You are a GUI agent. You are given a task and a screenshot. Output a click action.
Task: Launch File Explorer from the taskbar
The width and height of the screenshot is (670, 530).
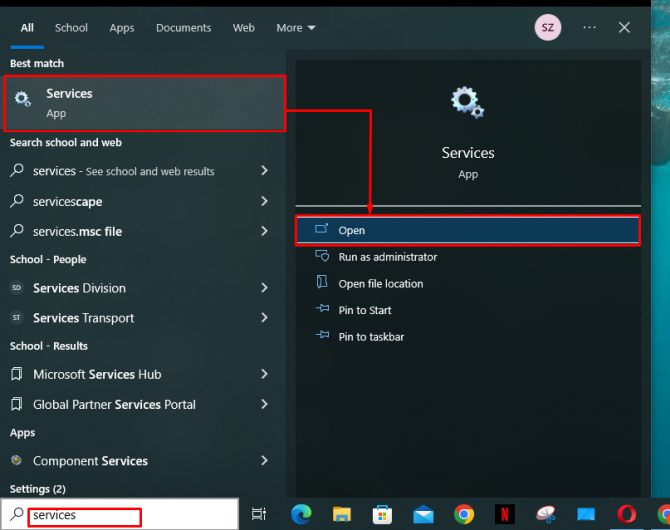click(x=342, y=514)
